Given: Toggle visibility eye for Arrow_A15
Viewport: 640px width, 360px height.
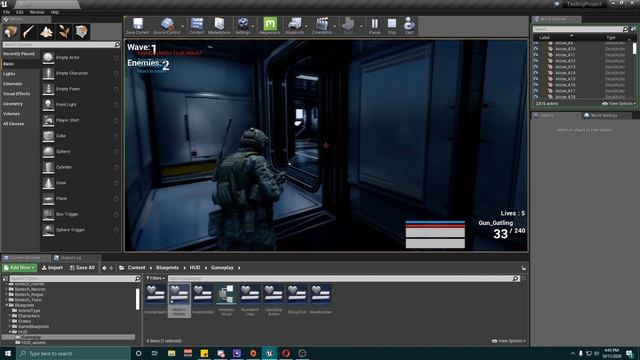Looking at the screenshot, I should coord(536,79).
